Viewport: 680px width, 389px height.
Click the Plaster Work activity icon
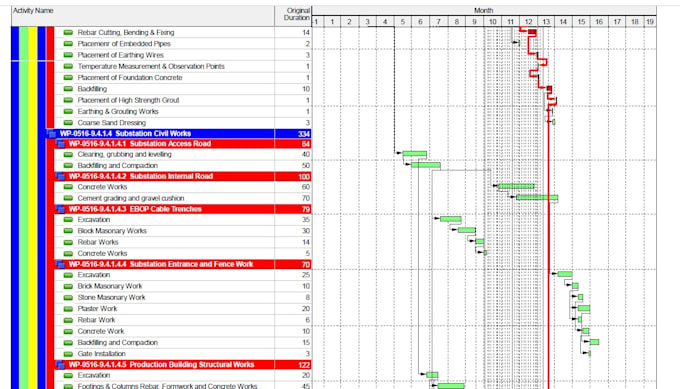tap(68, 309)
